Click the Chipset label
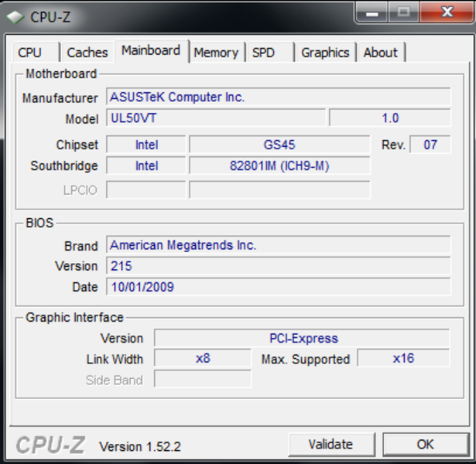Viewport: 476px width, 464px height. (x=77, y=145)
